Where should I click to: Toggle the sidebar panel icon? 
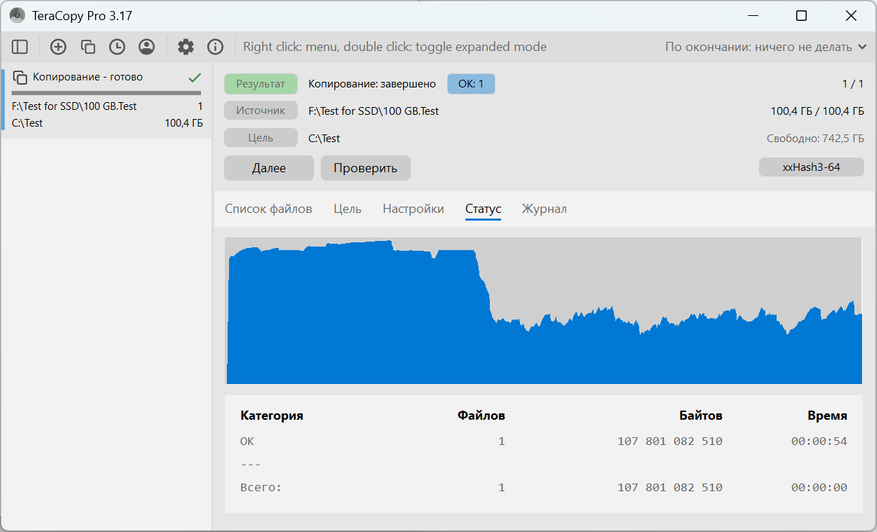coord(20,47)
